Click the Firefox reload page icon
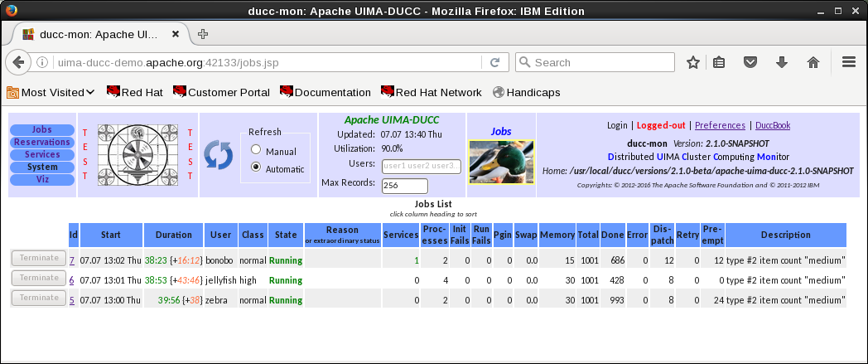Screen dimensions: 868x364 494,62
